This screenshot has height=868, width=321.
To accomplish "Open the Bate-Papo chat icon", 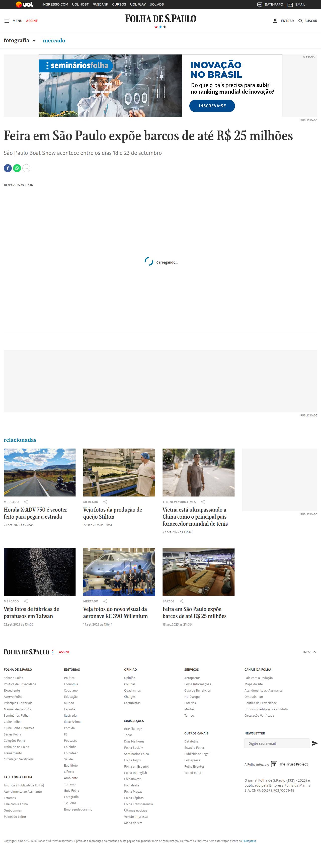I will pyautogui.click(x=259, y=4).
